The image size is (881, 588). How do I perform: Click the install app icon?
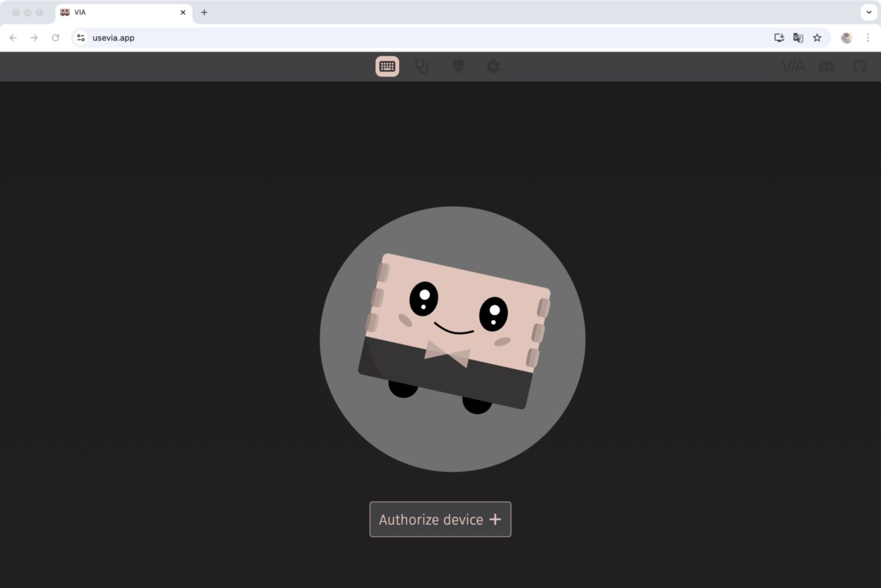779,37
